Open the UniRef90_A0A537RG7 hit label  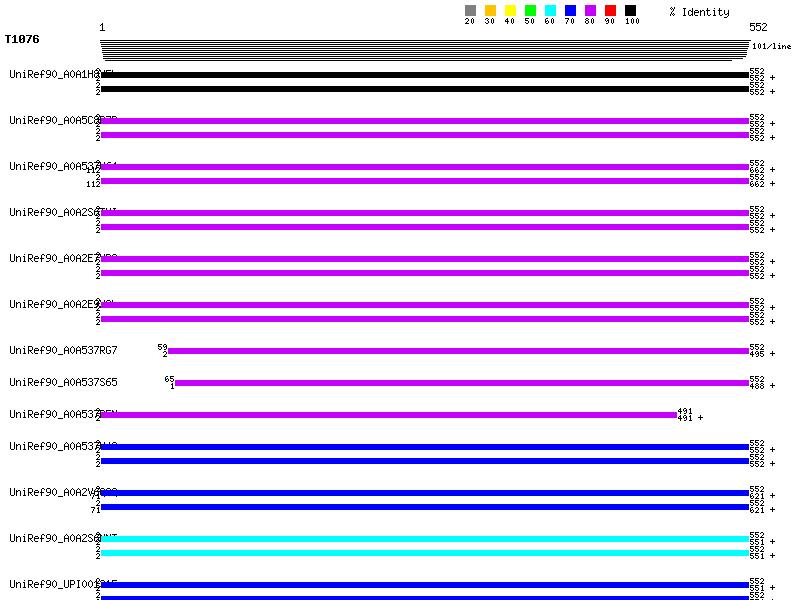(63, 350)
